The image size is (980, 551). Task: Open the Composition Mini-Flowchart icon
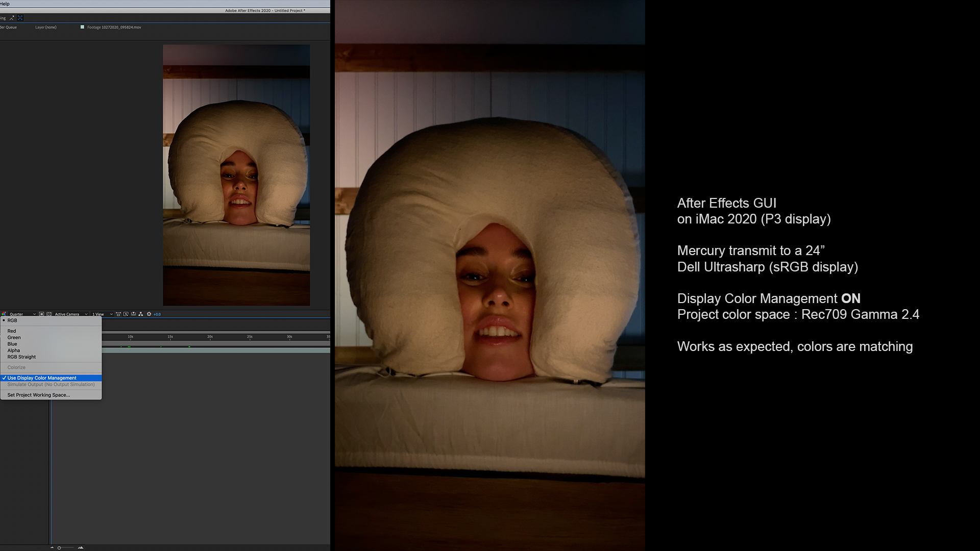[x=141, y=314]
